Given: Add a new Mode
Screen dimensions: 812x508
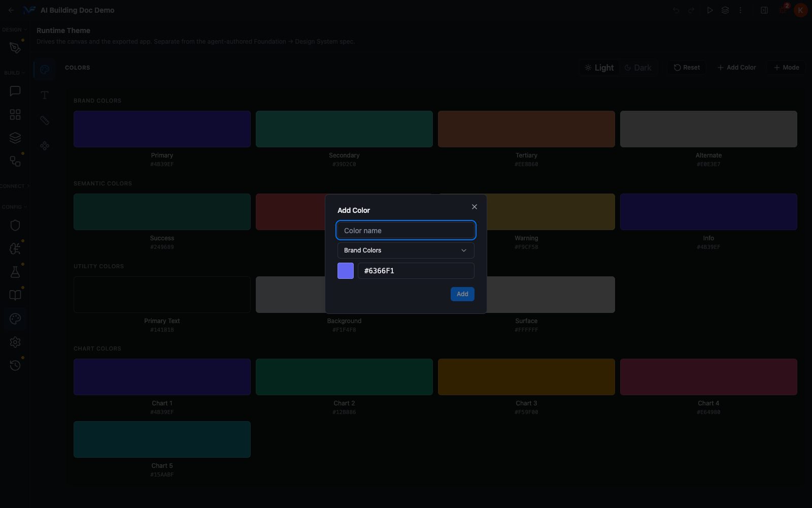Looking at the screenshot, I should pyautogui.click(x=786, y=68).
